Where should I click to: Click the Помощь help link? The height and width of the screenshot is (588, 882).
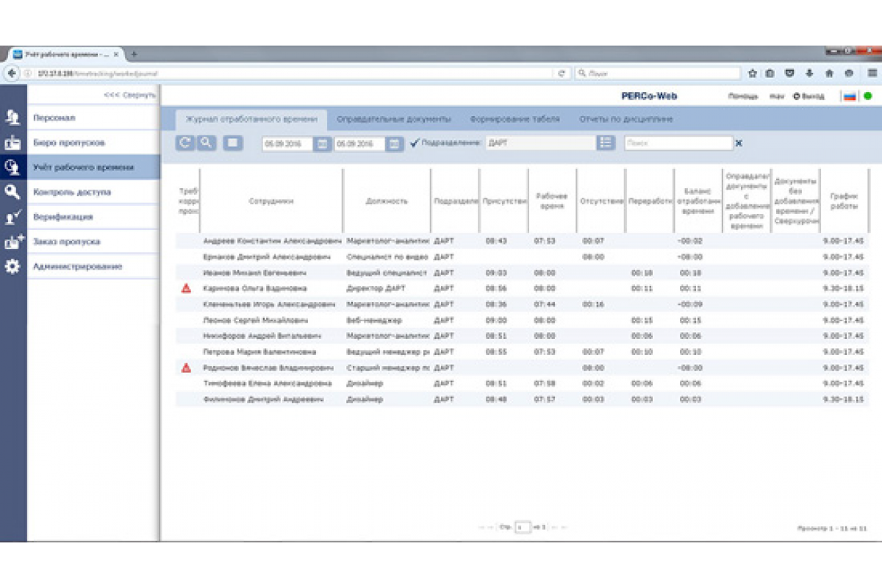coord(742,96)
